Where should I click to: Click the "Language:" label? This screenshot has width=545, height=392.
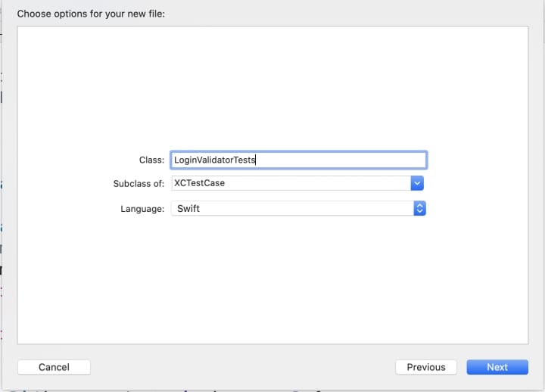click(x=142, y=208)
